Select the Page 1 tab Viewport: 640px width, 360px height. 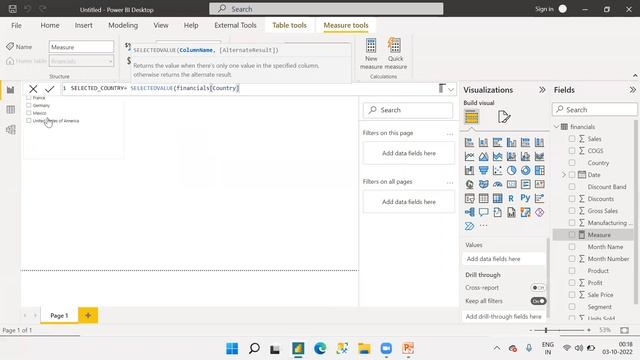59,316
